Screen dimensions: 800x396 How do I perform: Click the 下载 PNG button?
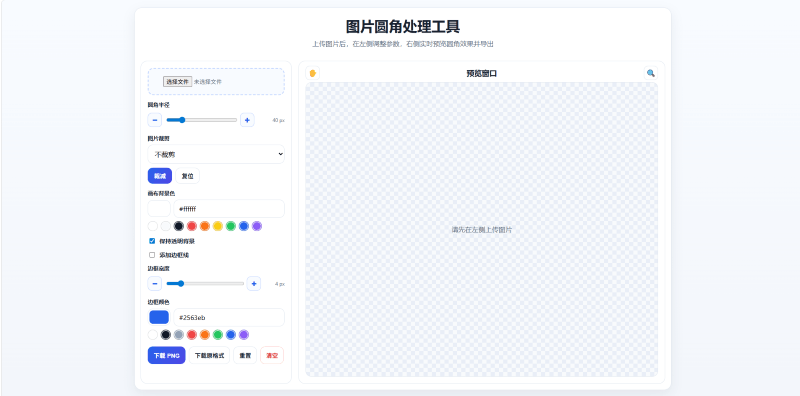(166, 356)
